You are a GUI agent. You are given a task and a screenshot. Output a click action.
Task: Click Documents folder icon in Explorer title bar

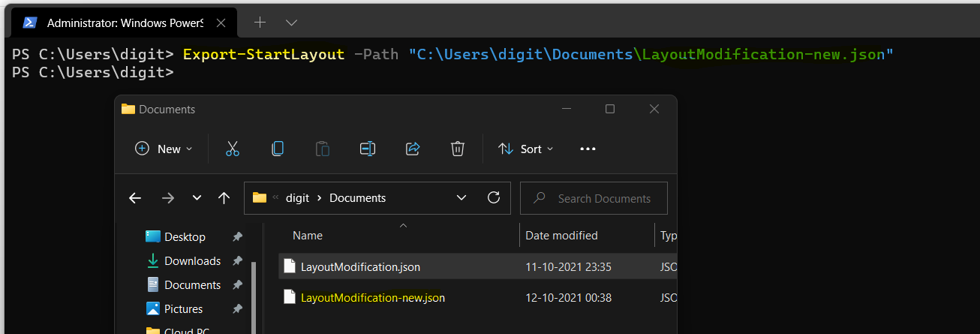(128, 109)
